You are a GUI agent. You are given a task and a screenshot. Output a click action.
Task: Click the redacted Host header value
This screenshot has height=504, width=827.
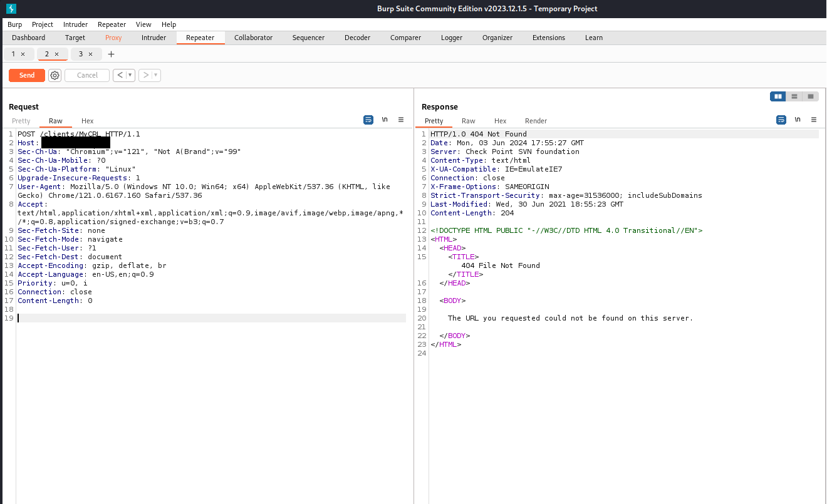(75, 143)
